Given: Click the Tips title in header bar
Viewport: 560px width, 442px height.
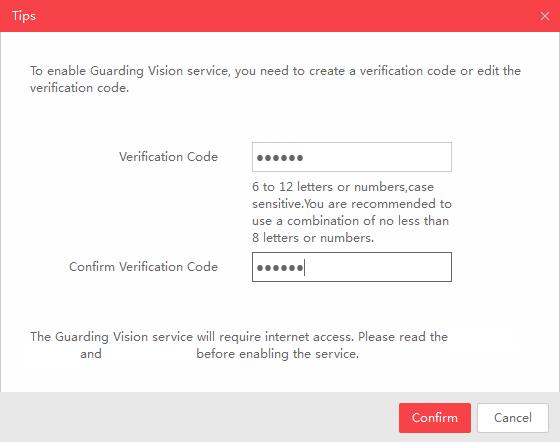Looking at the screenshot, I should tap(24, 16).
